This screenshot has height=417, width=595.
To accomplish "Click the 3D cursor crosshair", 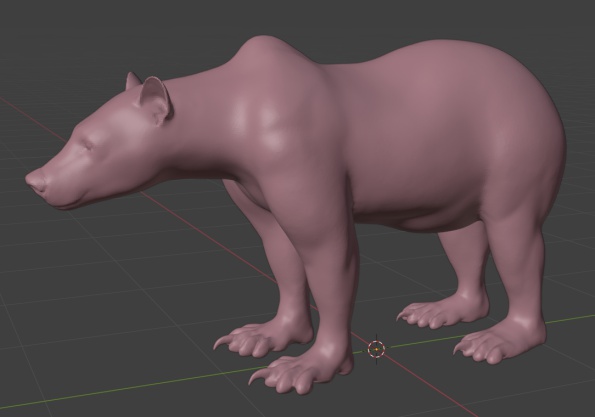I will 376,349.
